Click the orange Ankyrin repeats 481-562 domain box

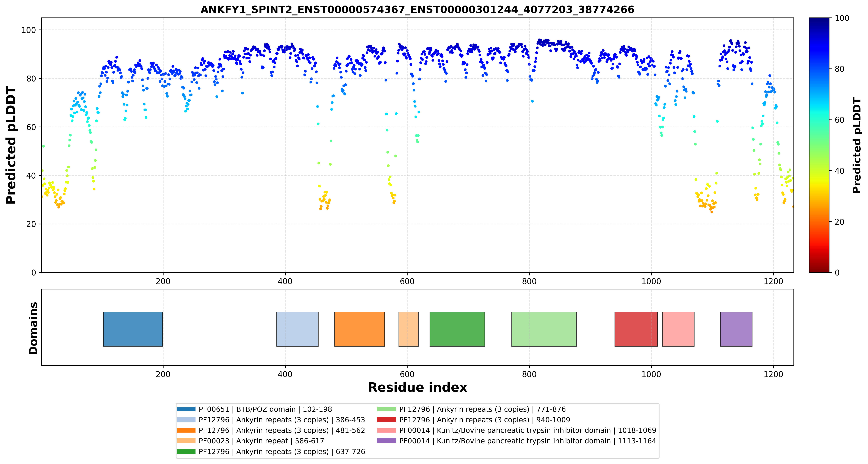(x=360, y=329)
